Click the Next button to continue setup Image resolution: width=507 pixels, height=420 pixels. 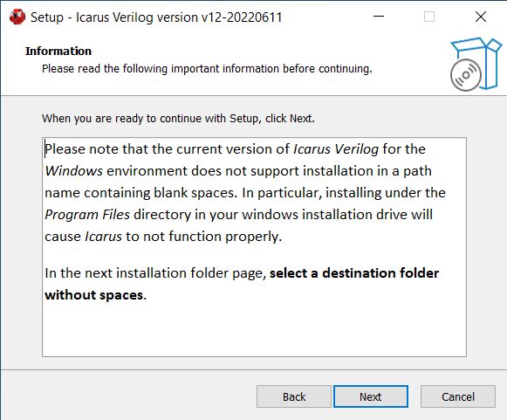point(371,396)
